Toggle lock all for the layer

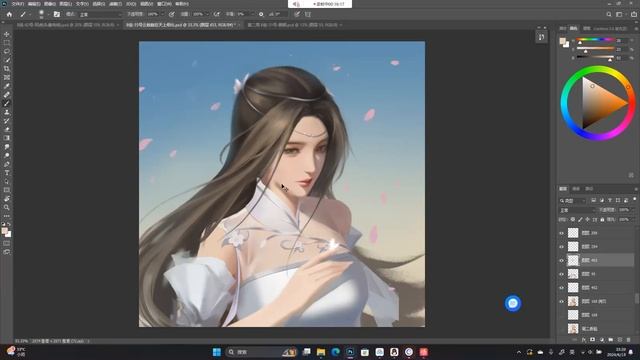pos(602,220)
